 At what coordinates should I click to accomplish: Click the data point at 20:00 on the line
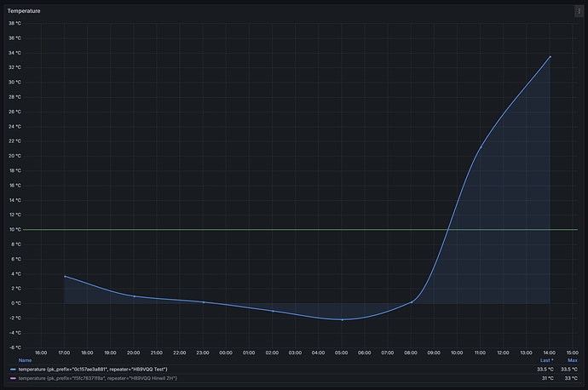coord(134,296)
